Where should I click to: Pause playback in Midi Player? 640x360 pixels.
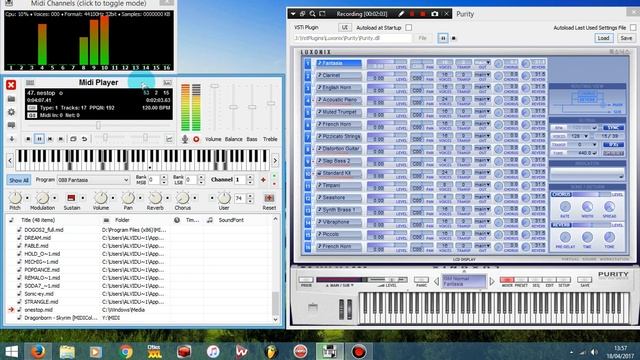pos(39,139)
